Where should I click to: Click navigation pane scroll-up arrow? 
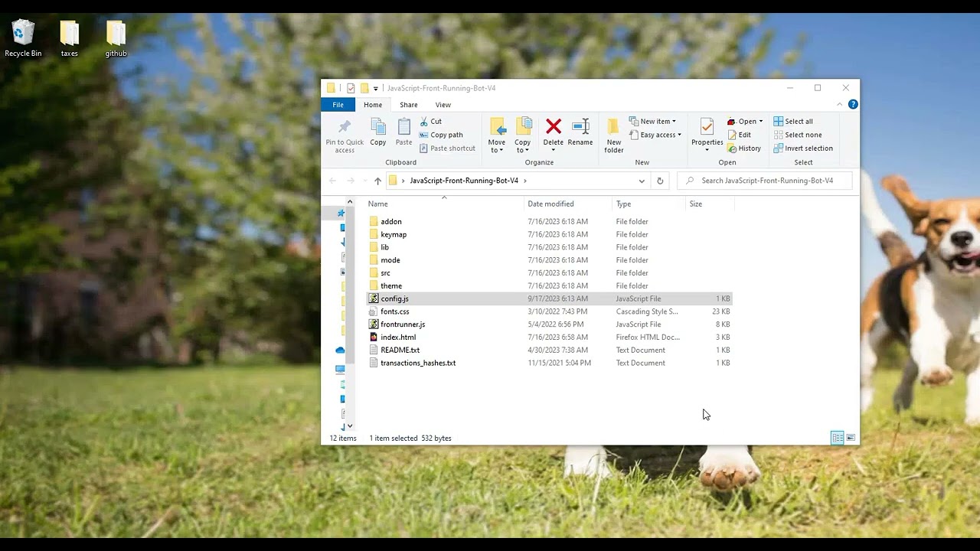pyautogui.click(x=350, y=202)
